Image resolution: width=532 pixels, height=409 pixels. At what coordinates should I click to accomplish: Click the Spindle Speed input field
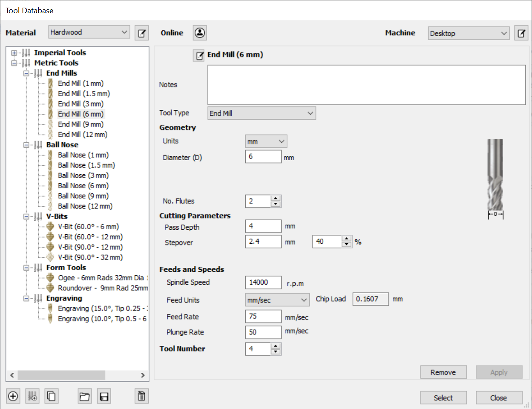(263, 282)
